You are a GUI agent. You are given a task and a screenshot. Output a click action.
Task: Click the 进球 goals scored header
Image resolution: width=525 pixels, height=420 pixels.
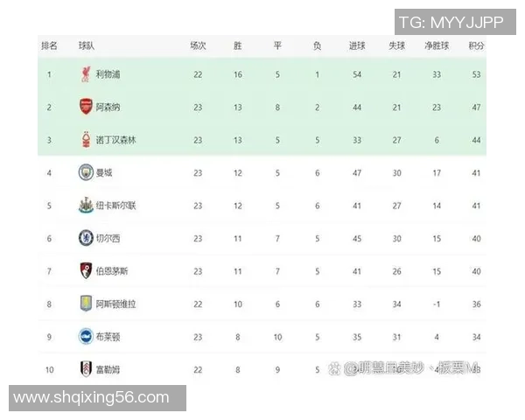coord(356,45)
